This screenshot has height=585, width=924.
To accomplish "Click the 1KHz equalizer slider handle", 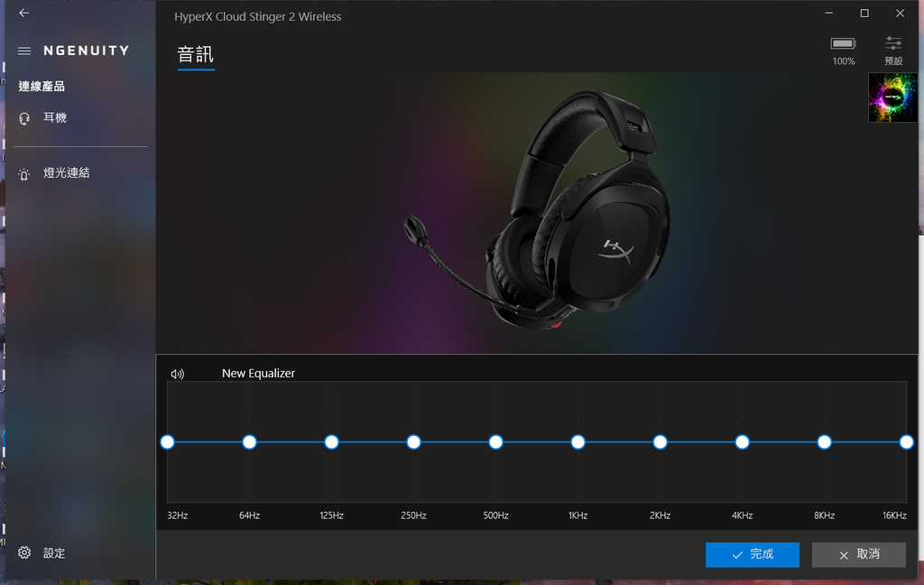I will (x=578, y=442).
